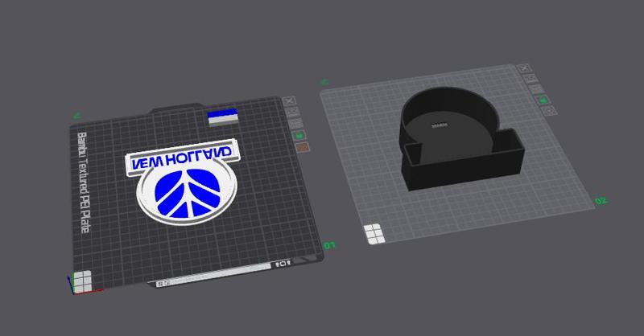Click the 01 plate number label
The height and width of the screenshot is (336, 644).
[x=329, y=245]
